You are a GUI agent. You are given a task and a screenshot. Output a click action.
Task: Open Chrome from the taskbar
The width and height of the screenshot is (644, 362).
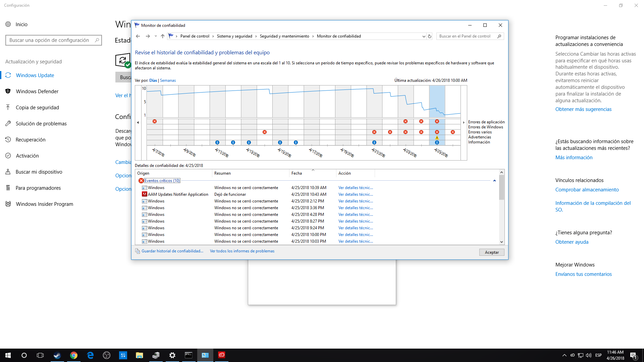pos(74,355)
